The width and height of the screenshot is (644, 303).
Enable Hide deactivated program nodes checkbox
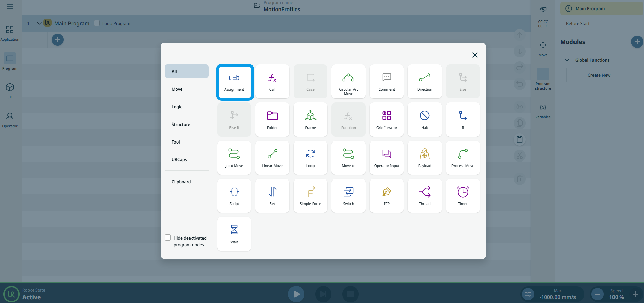click(168, 238)
